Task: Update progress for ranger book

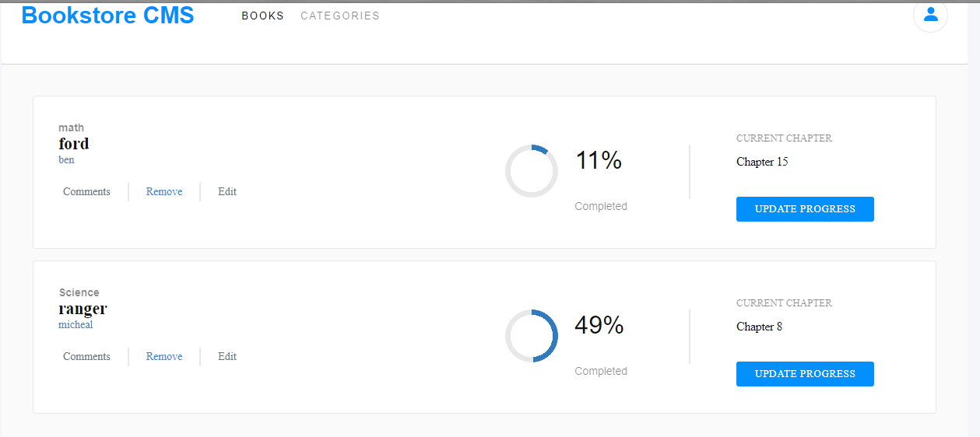Action: 805,374
